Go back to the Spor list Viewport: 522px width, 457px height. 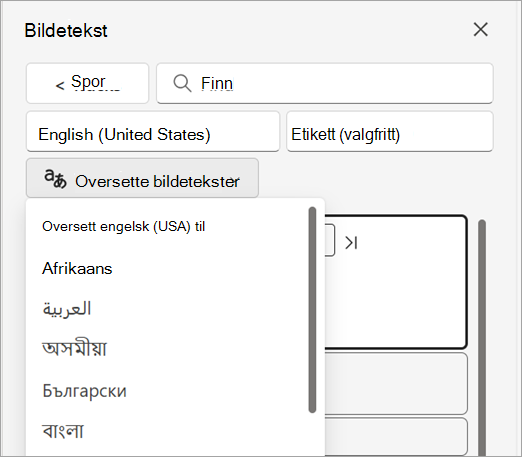click(87, 83)
